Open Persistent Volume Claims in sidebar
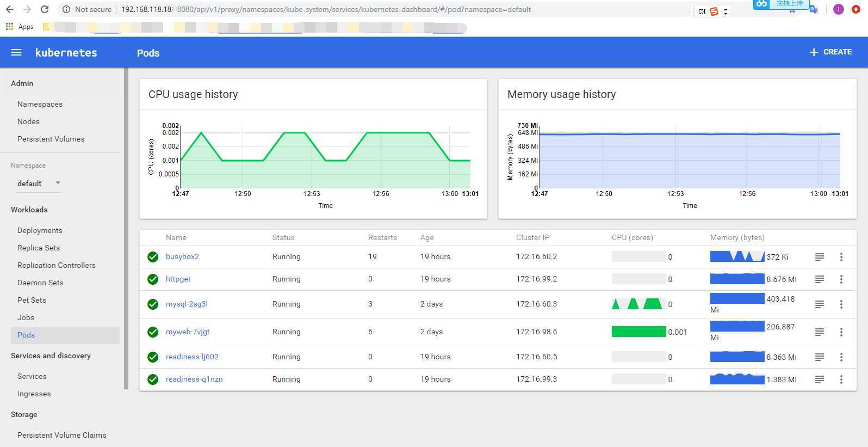868x447 pixels. [61, 435]
